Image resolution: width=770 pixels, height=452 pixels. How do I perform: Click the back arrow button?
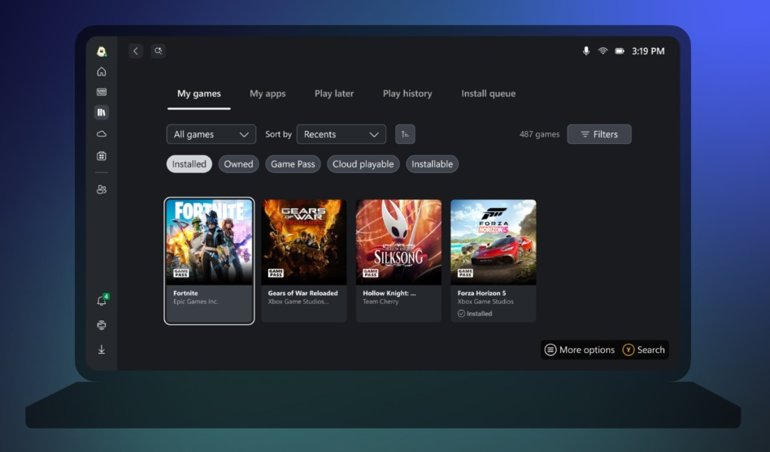[x=136, y=51]
